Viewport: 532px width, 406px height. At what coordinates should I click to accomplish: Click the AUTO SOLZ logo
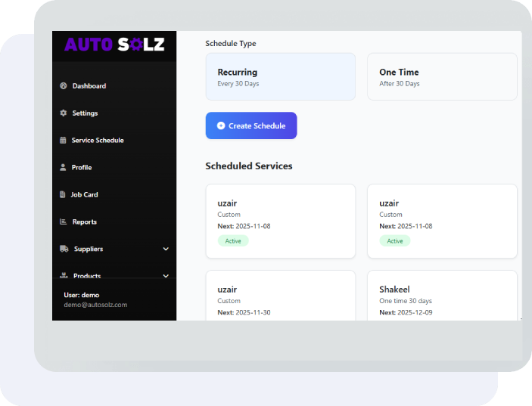point(114,45)
